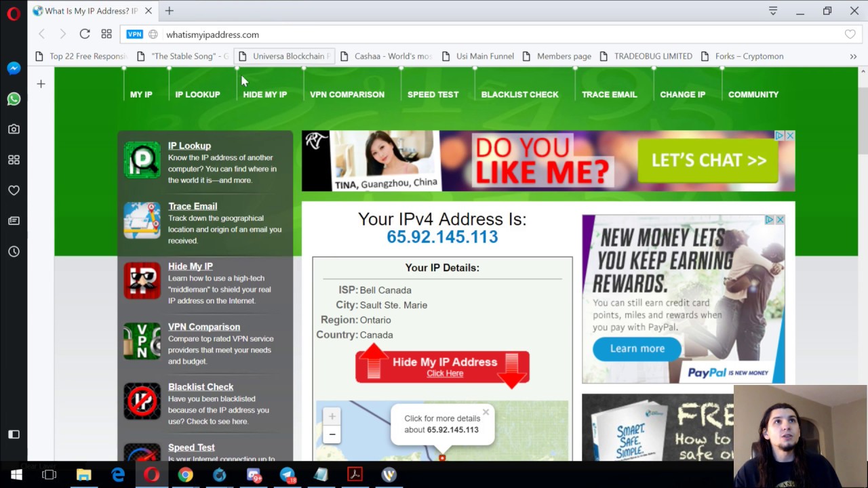
Task: Click the Blacklist Check prohibited icon
Action: tap(142, 401)
